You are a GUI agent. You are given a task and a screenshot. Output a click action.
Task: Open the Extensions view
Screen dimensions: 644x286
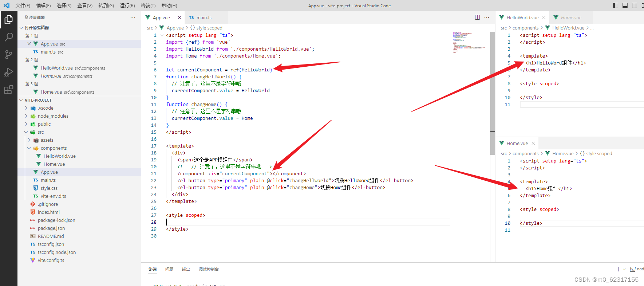(x=8, y=90)
